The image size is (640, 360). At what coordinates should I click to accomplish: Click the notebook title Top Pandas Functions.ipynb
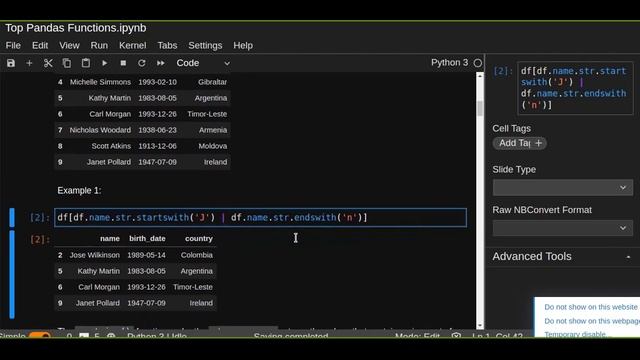[x=76, y=28]
